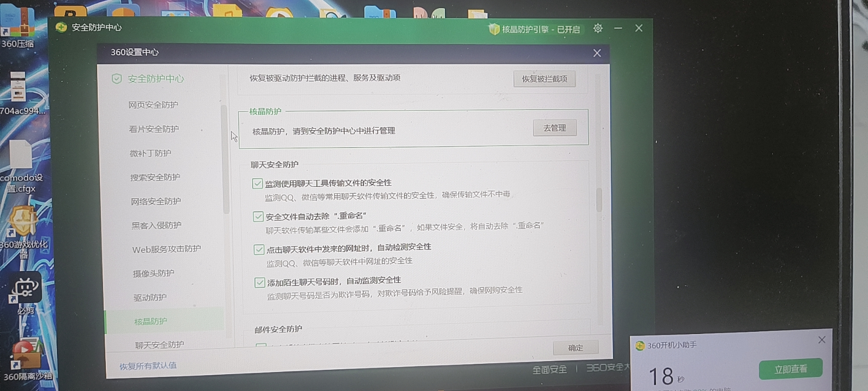868x391 pixels.
Task: Click 恢复所有默认值 link
Action: point(148,366)
